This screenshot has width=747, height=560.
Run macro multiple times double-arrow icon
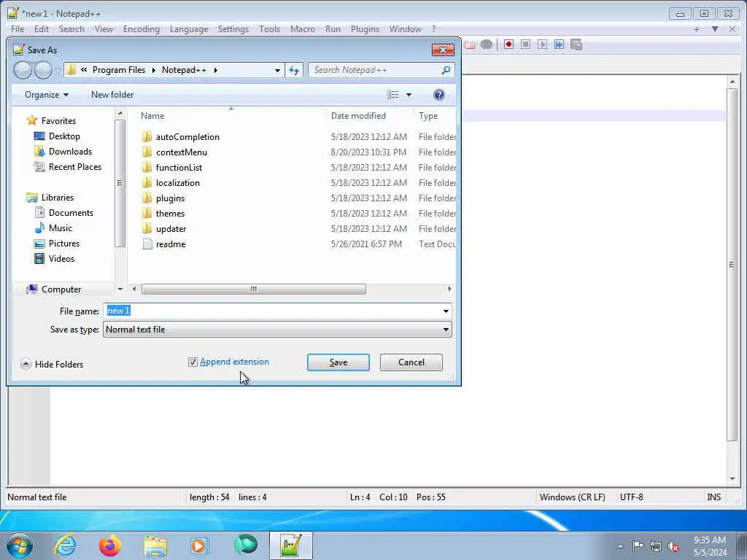pyautogui.click(x=560, y=44)
